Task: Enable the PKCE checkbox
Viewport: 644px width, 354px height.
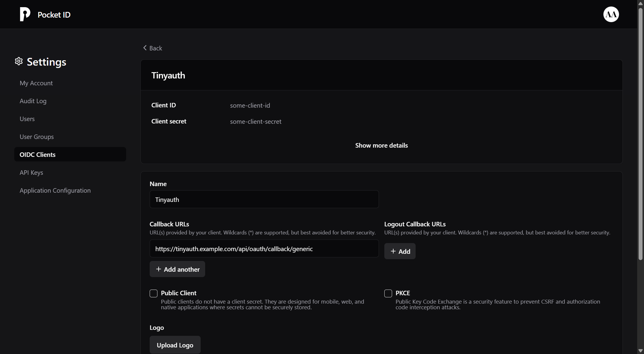Action: pos(388,293)
